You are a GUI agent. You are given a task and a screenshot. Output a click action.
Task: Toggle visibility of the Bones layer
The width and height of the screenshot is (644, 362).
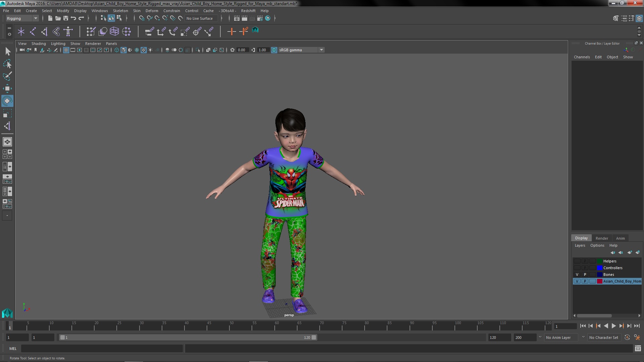click(x=577, y=275)
